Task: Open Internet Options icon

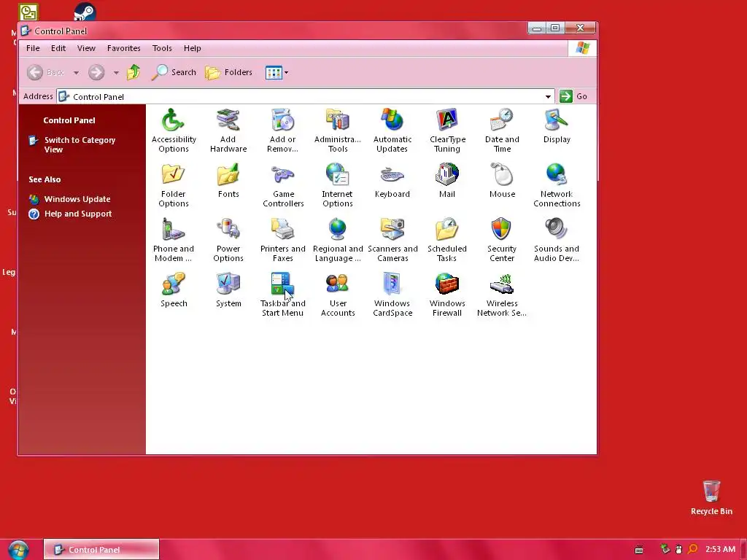Action: tap(338, 184)
